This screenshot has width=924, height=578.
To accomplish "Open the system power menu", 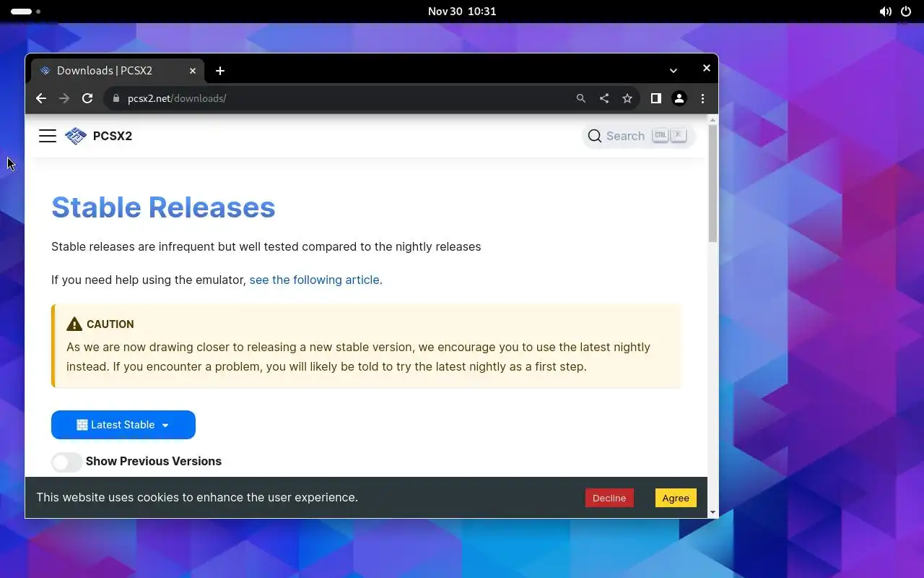I will tap(907, 12).
